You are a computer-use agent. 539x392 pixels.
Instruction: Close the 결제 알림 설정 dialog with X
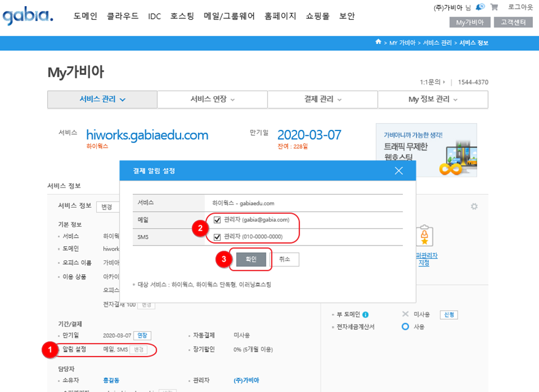coord(399,171)
